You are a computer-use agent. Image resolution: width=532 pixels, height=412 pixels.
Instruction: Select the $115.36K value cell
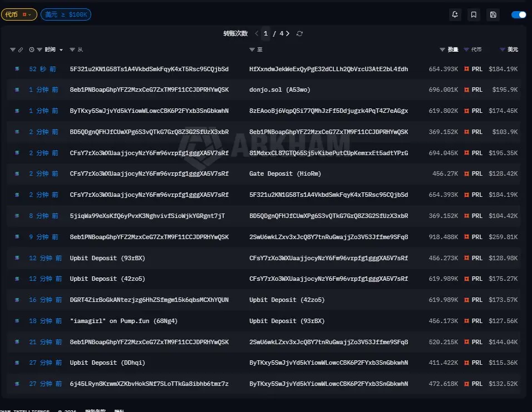tap(503, 363)
